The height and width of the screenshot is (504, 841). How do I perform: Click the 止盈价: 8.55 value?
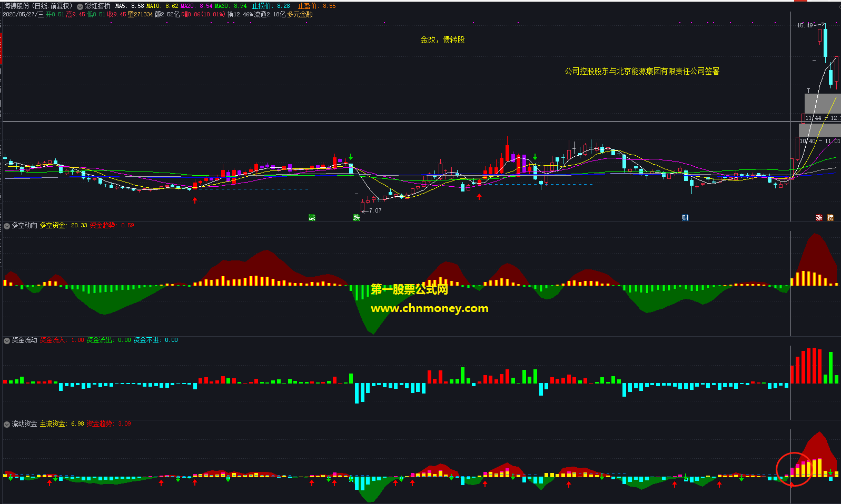pyautogui.click(x=316, y=6)
